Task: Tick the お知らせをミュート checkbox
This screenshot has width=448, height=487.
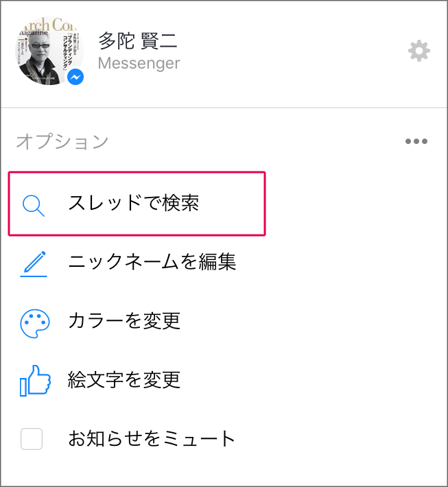Action: pyautogui.click(x=32, y=438)
